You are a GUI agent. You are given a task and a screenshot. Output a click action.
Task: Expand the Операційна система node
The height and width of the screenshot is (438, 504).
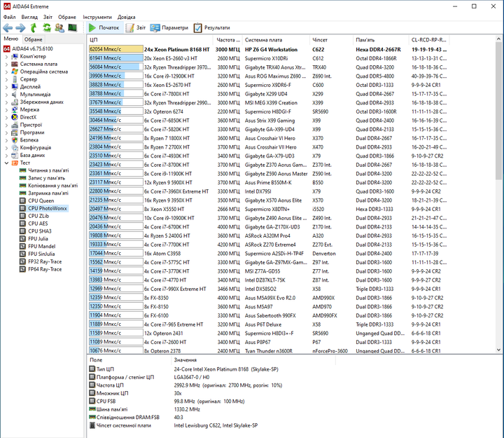click(6, 71)
